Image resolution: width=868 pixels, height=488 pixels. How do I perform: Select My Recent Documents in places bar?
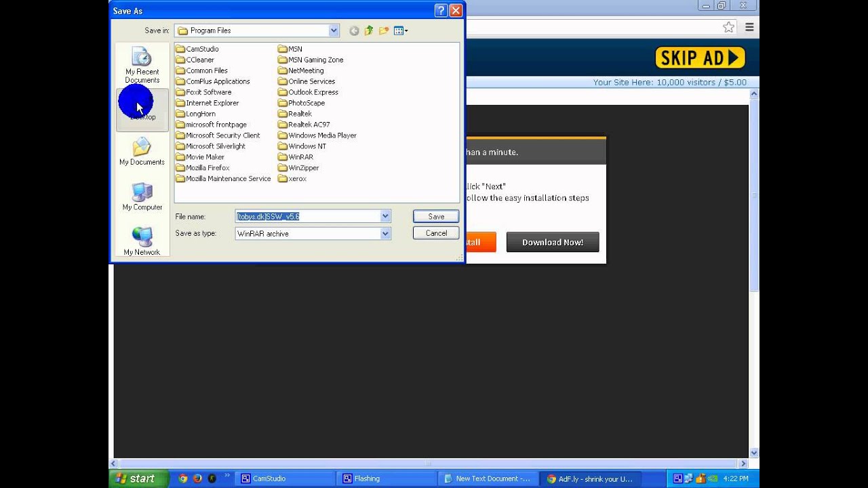point(142,66)
